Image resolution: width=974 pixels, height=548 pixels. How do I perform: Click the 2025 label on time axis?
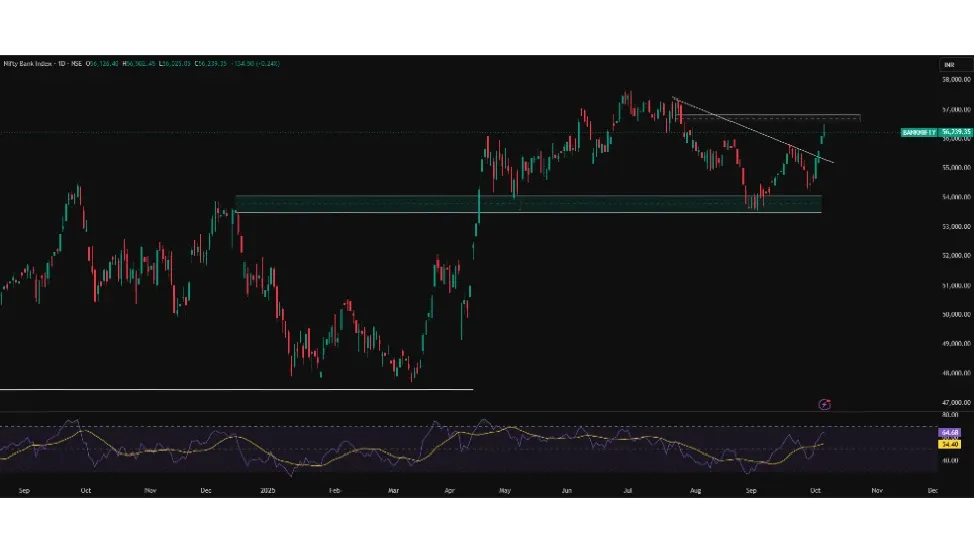[x=267, y=491]
